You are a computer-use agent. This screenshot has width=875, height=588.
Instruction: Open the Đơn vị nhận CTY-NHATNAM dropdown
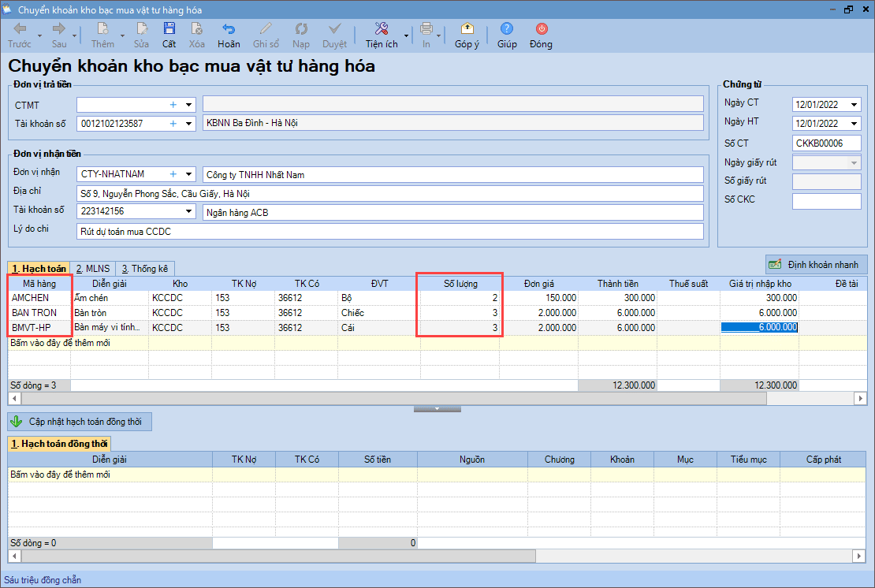pyautogui.click(x=188, y=174)
